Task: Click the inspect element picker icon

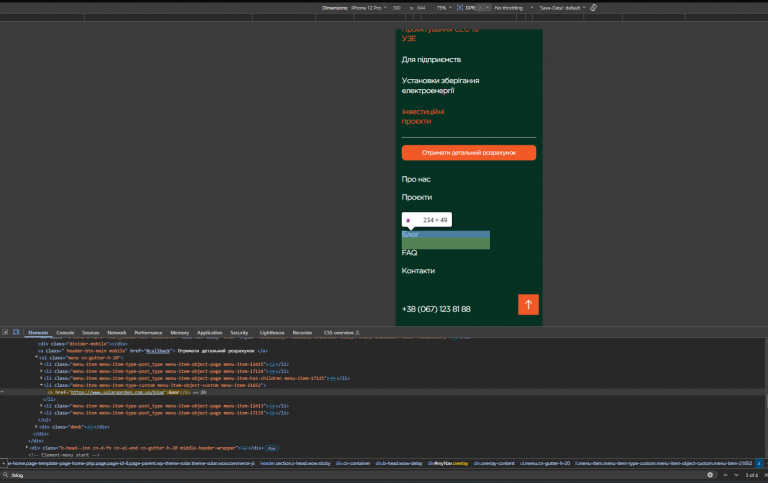Action: tap(5, 332)
